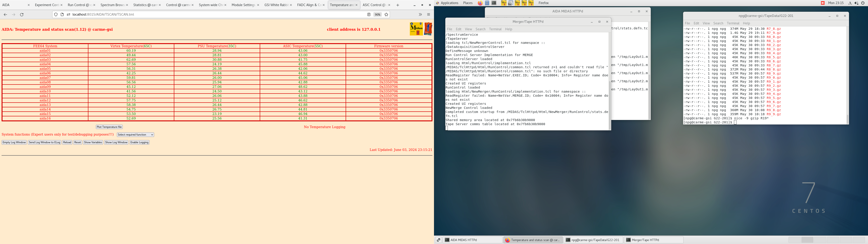Click the 90% zoom level indicator
868x244 pixels.
point(377,14)
